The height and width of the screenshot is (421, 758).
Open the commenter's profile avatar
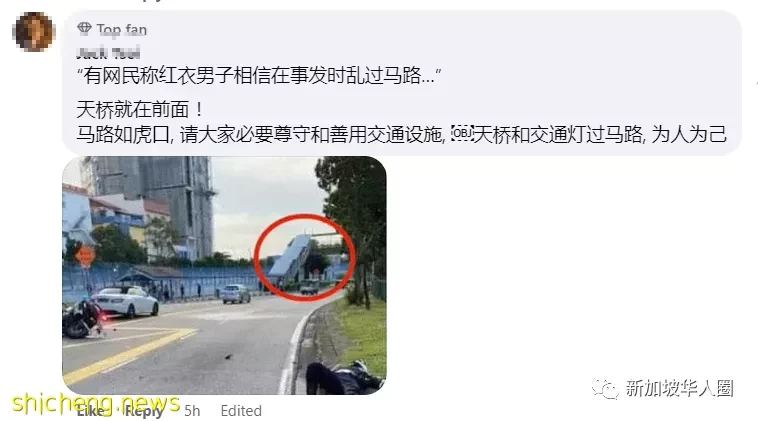[x=33, y=32]
